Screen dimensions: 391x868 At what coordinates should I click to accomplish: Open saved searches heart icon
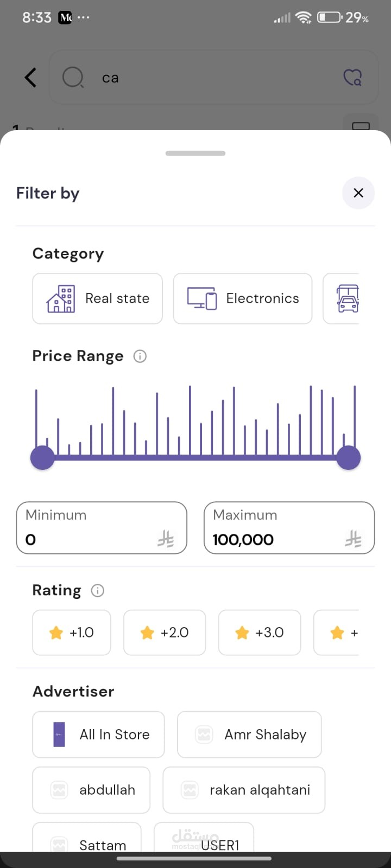[352, 78]
